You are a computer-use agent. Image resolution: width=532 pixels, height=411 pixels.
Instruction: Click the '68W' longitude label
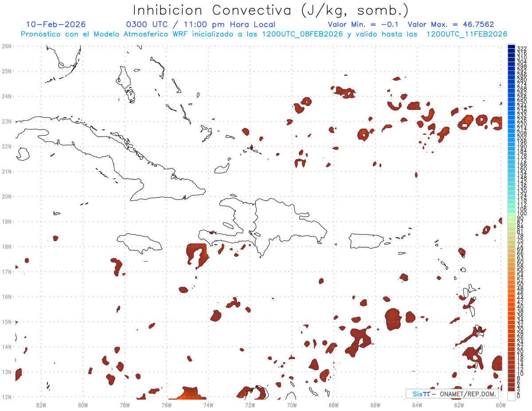click(333, 405)
